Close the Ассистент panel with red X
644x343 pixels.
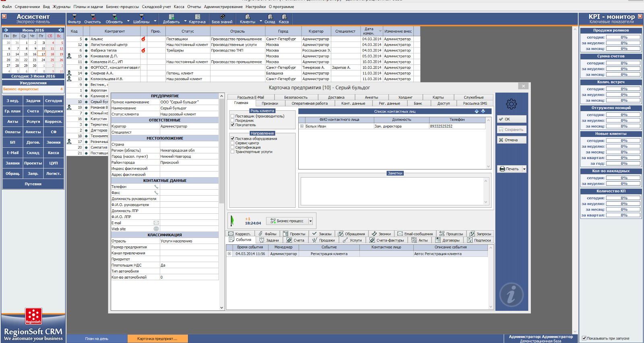[4, 17]
